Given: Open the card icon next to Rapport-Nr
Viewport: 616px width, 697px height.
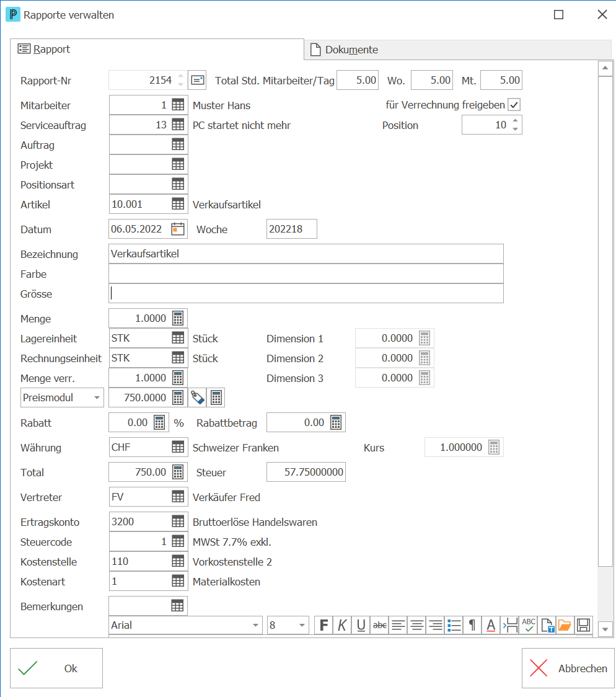Looking at the screenshot, I should tap(198, 80).
